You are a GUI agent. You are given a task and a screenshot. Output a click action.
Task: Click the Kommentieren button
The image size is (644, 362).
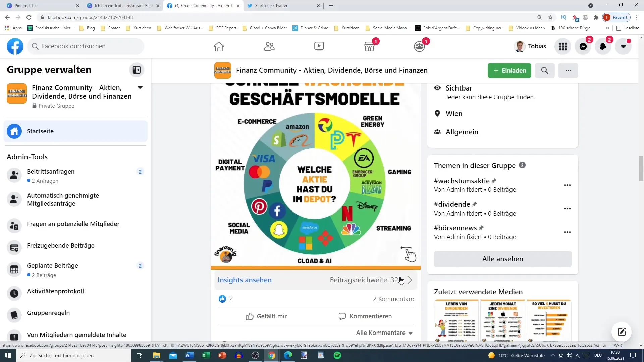365,316
